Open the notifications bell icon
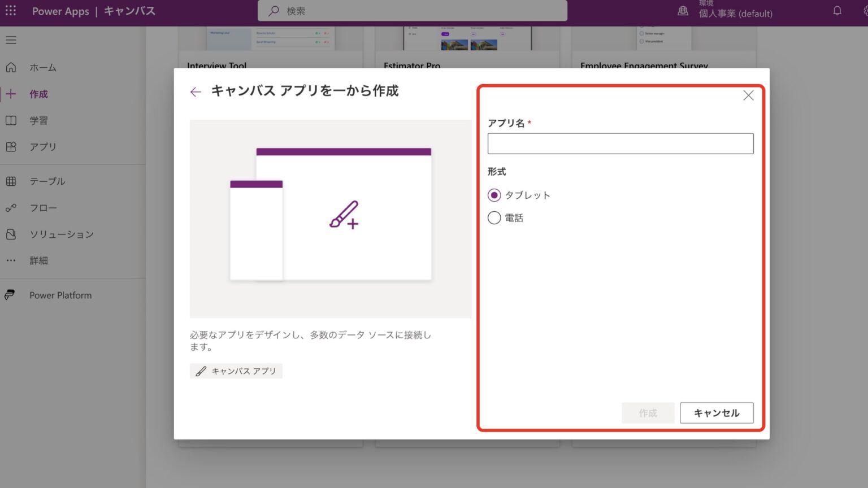 pyautogui.click(x=837, y=11)
